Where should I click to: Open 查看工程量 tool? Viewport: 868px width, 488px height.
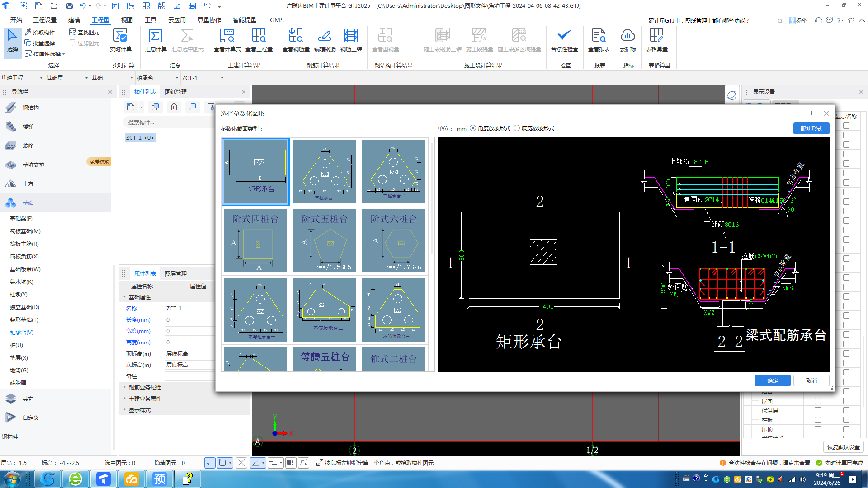coord(259,40)
